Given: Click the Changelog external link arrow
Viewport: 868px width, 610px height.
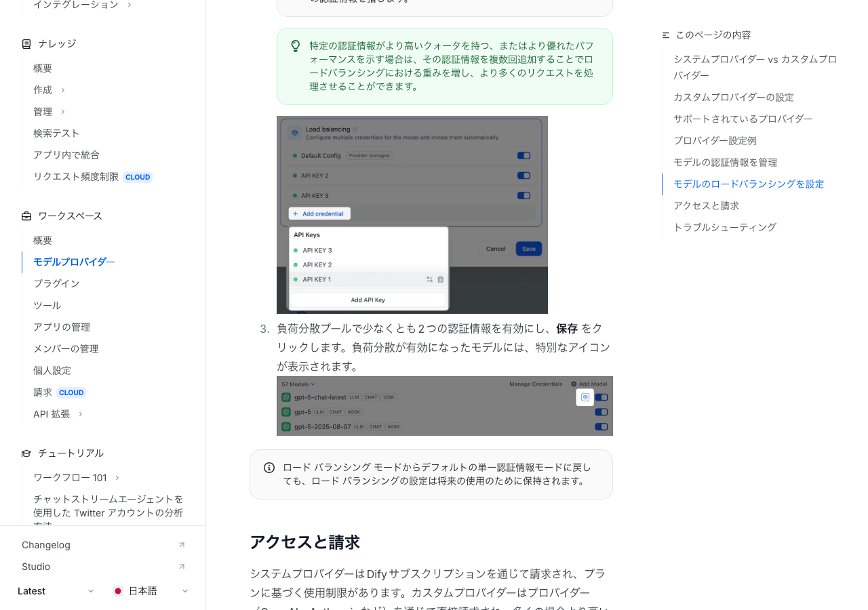Looking at the screenshot, I should 181,545.
